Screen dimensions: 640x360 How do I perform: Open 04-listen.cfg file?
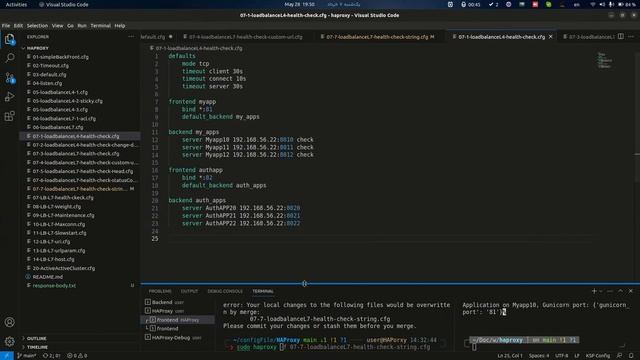47,83
